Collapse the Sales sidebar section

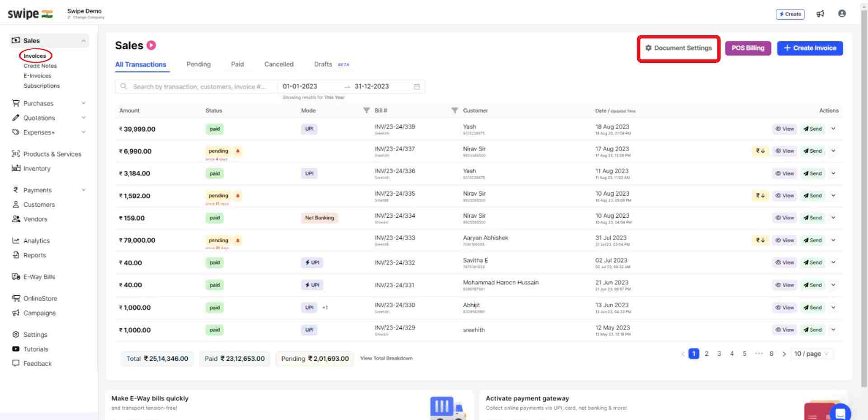(84, 41)
